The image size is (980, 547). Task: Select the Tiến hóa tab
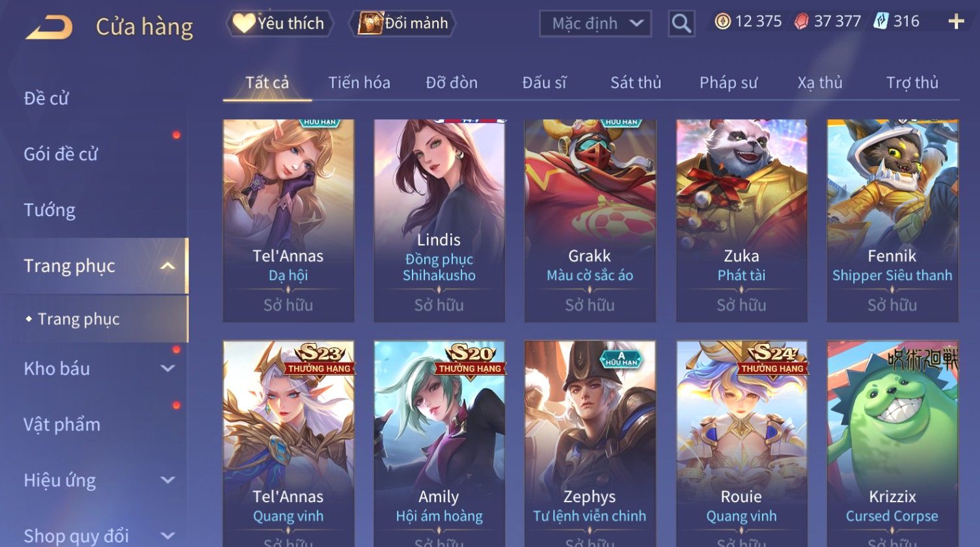tap(359, 83)
